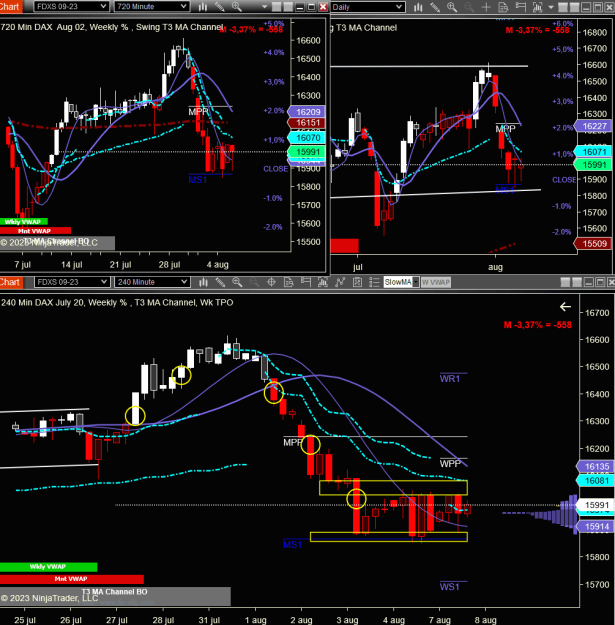Toggle W VWAP button in bottom toolbar
This screenshot has width=615, height=625.
point(436,282)
